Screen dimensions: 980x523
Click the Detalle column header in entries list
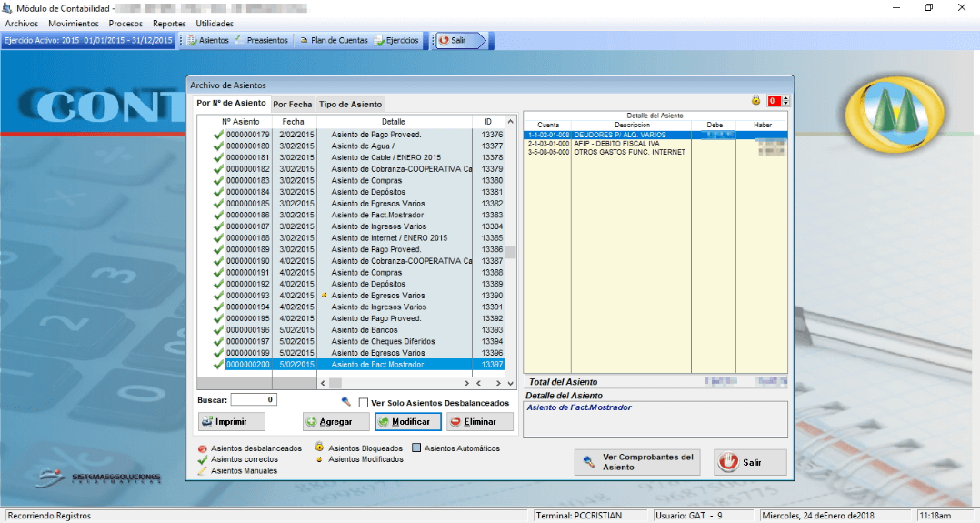(394, 121)
